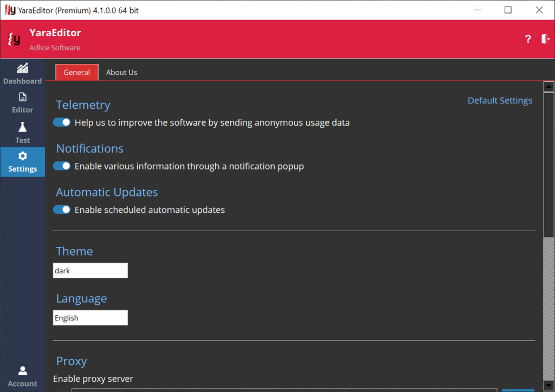Viewport: 555px width, 392px height.
Task: Open the Theme dropdown showing dark
Action: click(91, 271)
